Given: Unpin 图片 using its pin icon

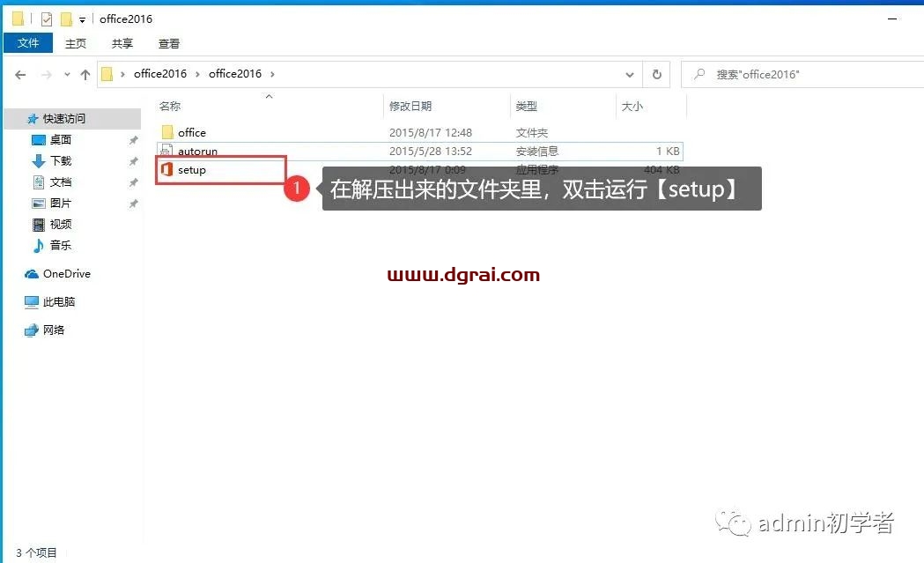Looking at the screenshot, I should click(x=133, y=204).
